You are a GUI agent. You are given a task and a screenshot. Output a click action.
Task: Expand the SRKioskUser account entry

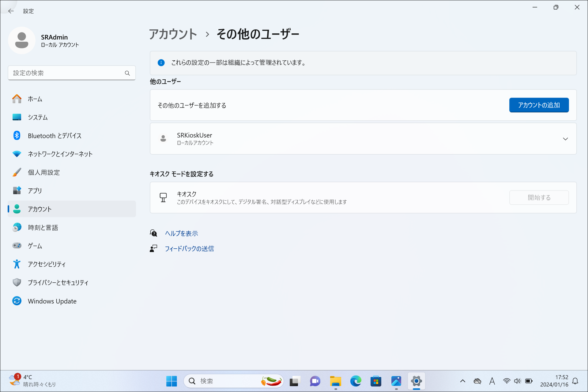565,139
